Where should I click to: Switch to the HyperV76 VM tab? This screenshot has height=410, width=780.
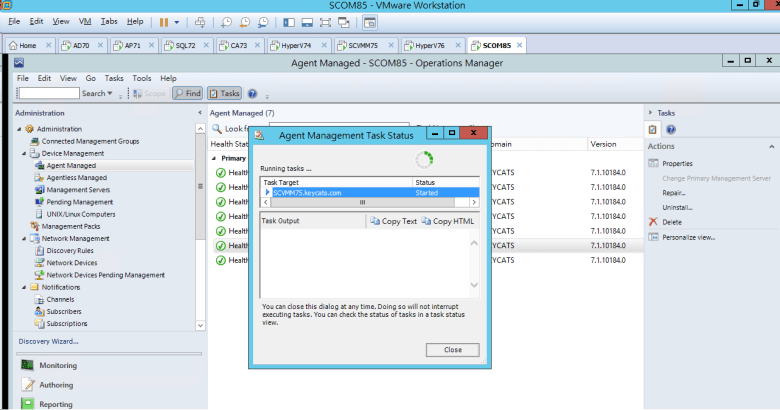coord(435,45)
